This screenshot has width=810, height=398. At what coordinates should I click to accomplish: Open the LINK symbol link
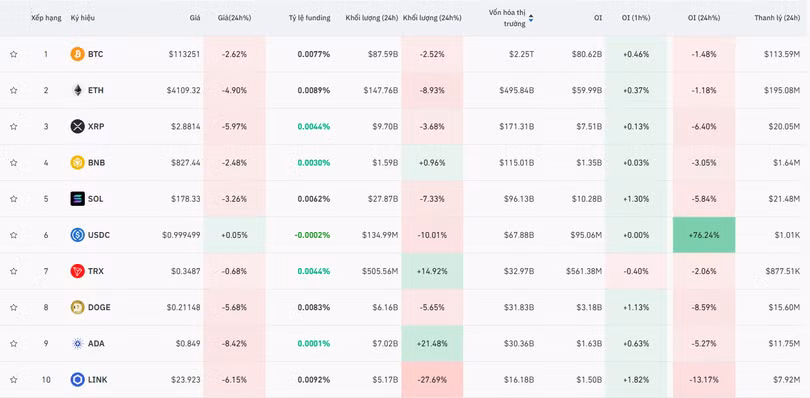tap(98, 379)
